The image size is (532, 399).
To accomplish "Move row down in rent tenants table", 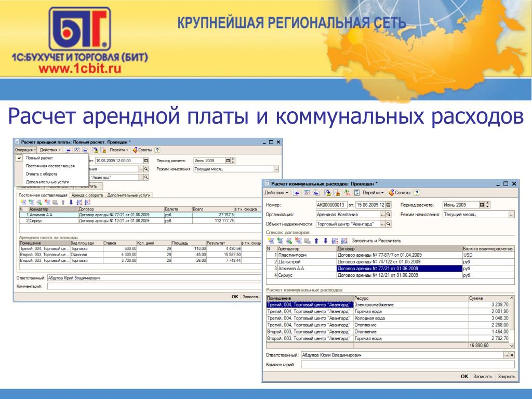I will [71, 203].
